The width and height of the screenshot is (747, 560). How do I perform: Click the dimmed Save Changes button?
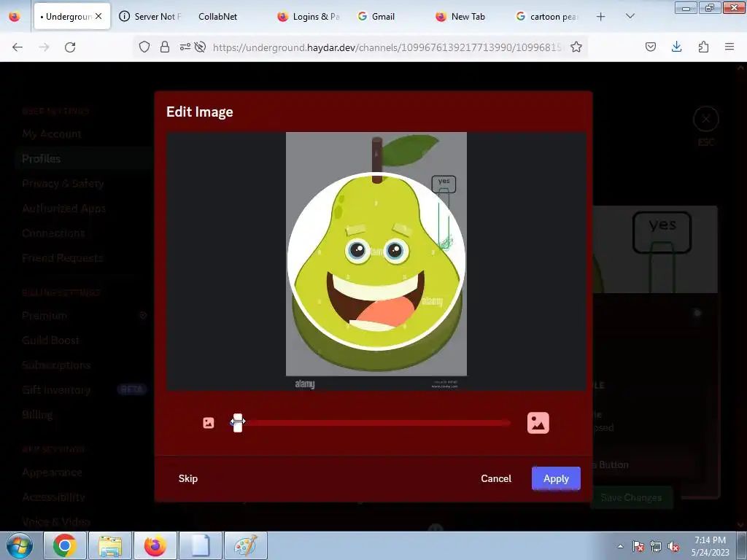coord(631,497)
